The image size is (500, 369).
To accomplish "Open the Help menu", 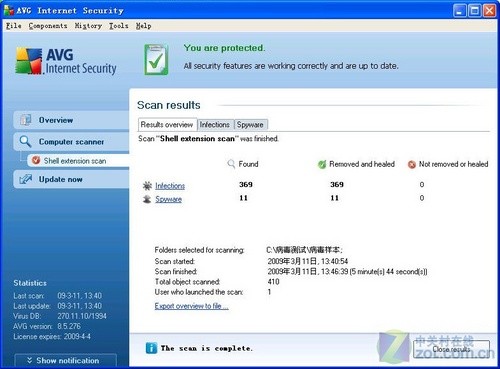I will tap(143, 26).
